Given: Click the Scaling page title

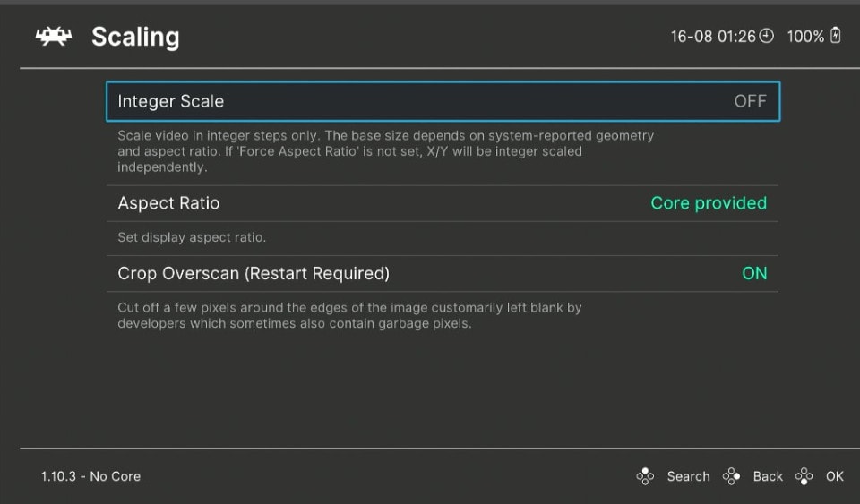Looking at the screenshot, I should tap(135, 38).
